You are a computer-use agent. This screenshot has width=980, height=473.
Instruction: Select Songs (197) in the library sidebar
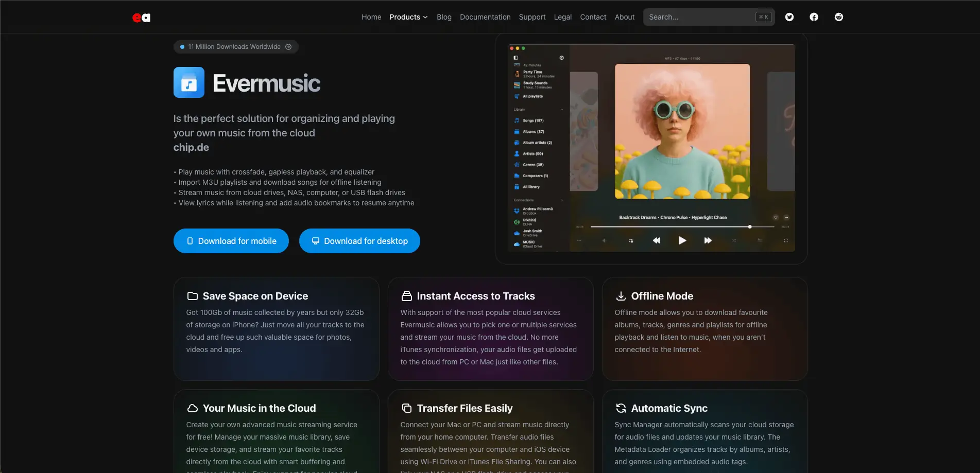(x=532, y=120)
